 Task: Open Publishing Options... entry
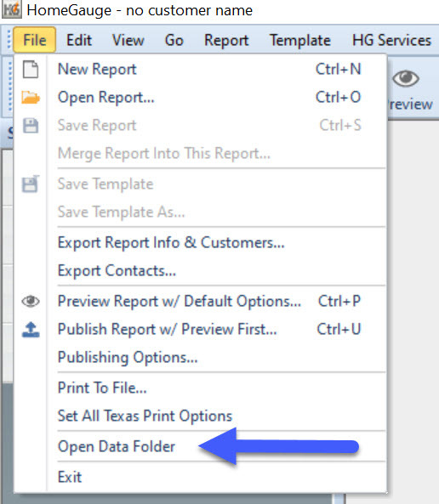point(200,358)
